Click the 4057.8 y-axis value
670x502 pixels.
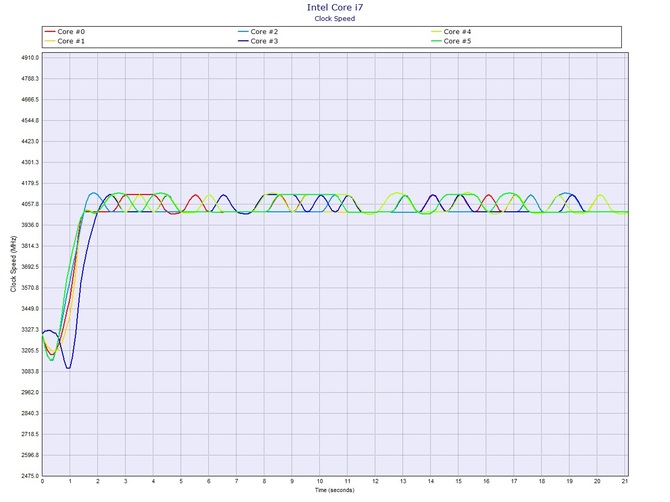coord(30,204)
